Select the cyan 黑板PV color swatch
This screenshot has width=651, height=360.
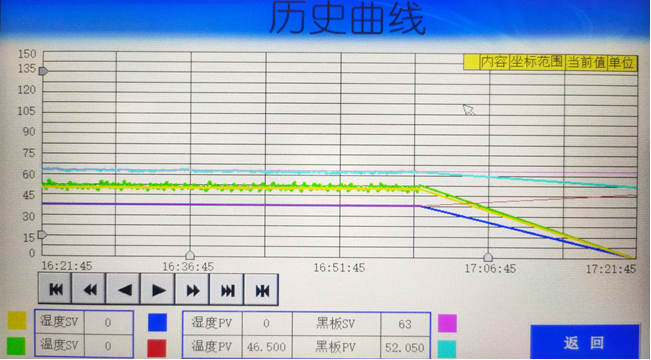coord(447,349)
